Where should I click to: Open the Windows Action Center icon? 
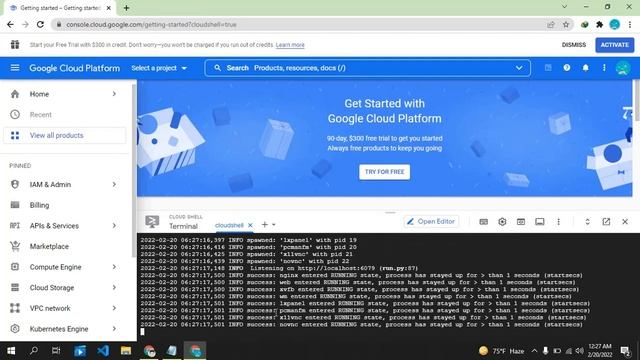click(x=624, y=351)
